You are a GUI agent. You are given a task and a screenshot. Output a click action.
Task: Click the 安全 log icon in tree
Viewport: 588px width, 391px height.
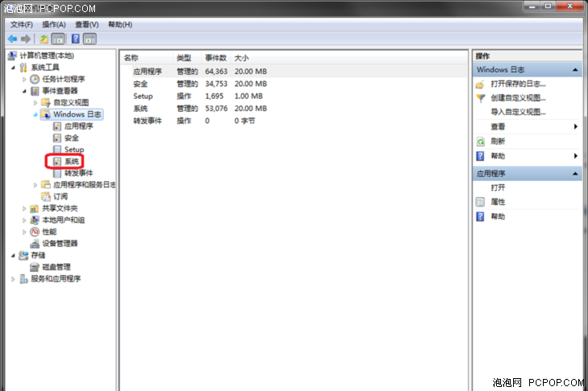(x=57, y=138)
